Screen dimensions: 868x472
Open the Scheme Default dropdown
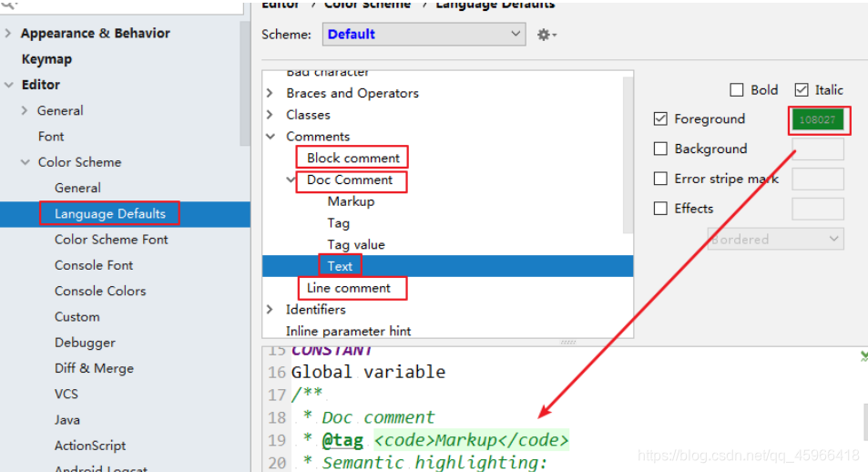(424, 35)
